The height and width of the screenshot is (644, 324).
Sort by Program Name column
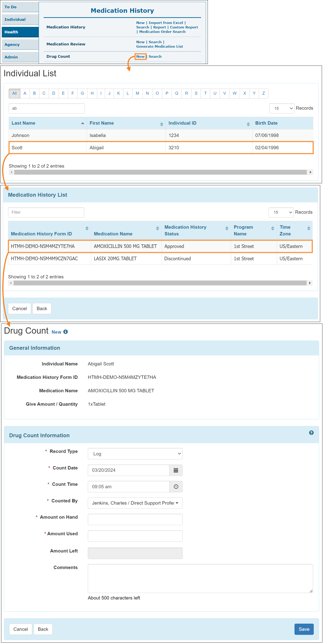coord(254,230)
